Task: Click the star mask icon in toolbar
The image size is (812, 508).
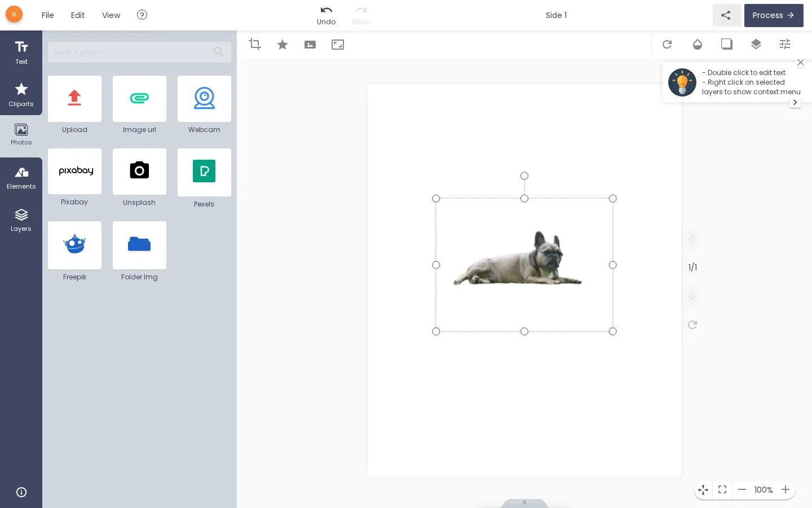Action: click(x=283, y=44)
